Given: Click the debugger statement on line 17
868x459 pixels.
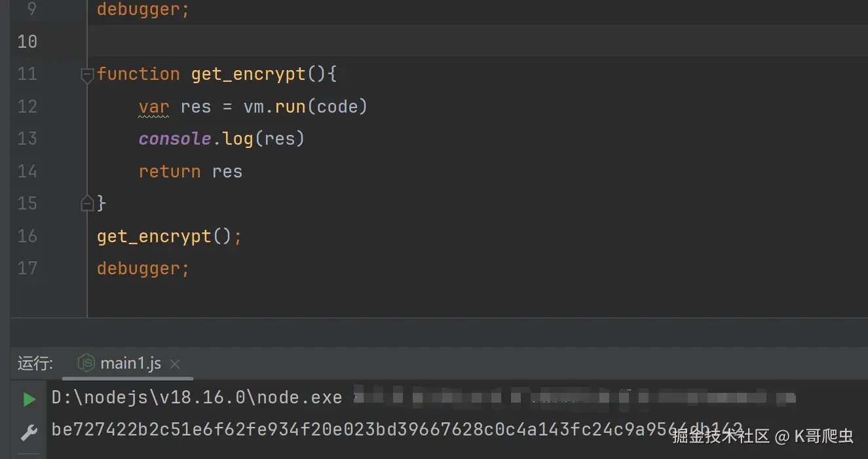Looking at the screenshot, I should click(x=143, y=268).
